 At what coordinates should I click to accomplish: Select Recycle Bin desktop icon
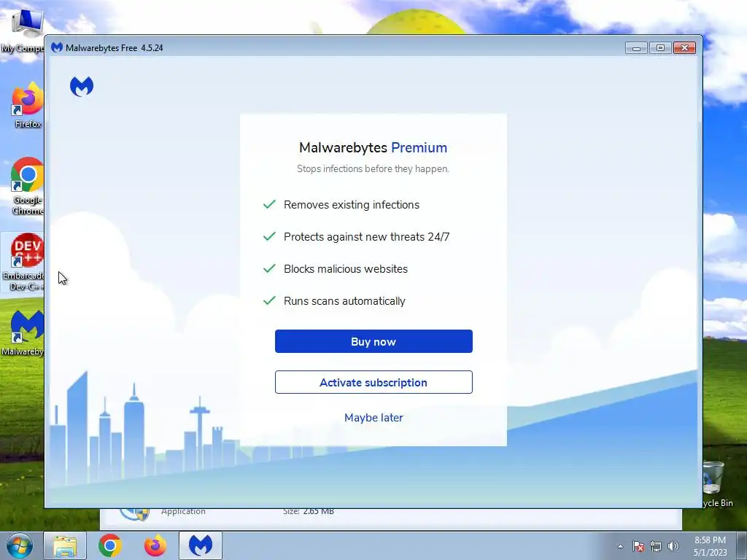[x=717, y=485]
